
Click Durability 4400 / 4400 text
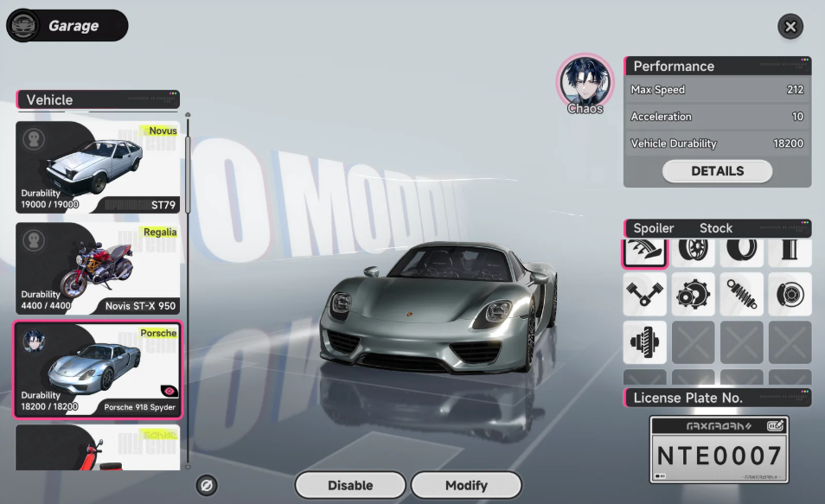click(x=46, y=300)
